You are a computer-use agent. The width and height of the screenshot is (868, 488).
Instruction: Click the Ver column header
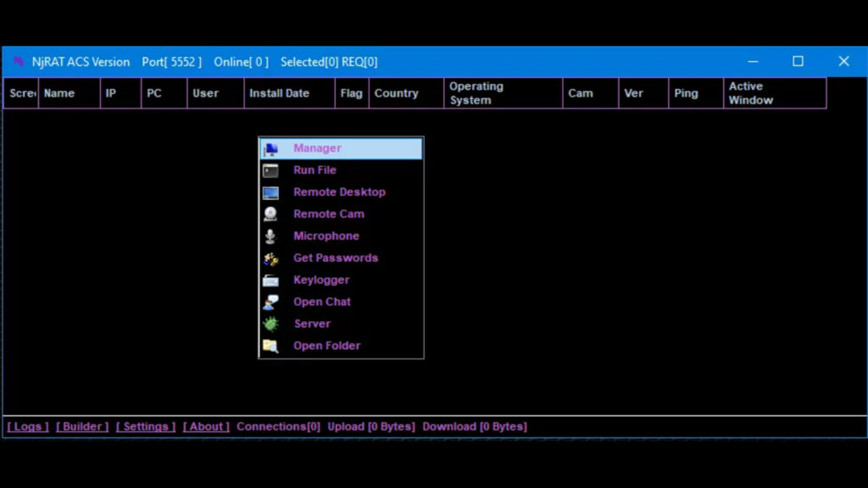click(644, 93)
